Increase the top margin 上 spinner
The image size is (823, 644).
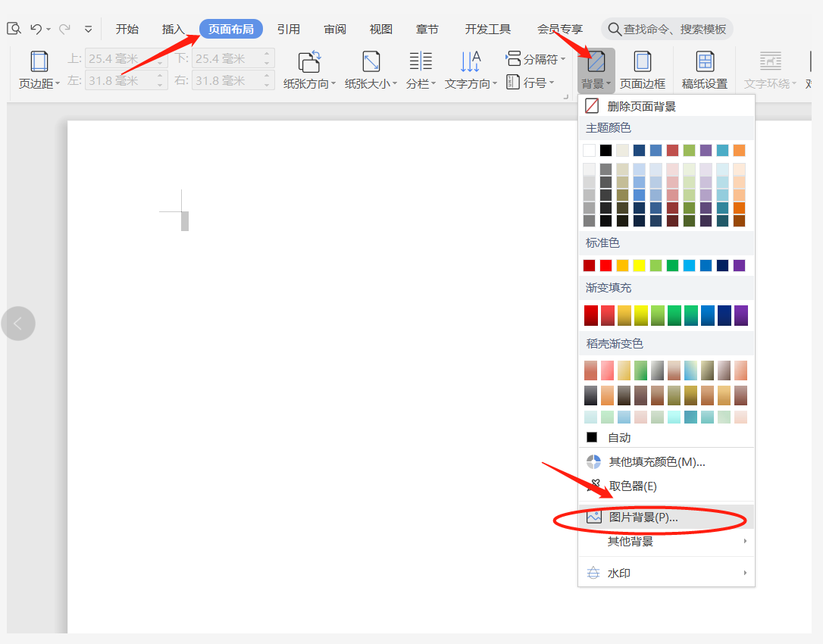(160, 54)
